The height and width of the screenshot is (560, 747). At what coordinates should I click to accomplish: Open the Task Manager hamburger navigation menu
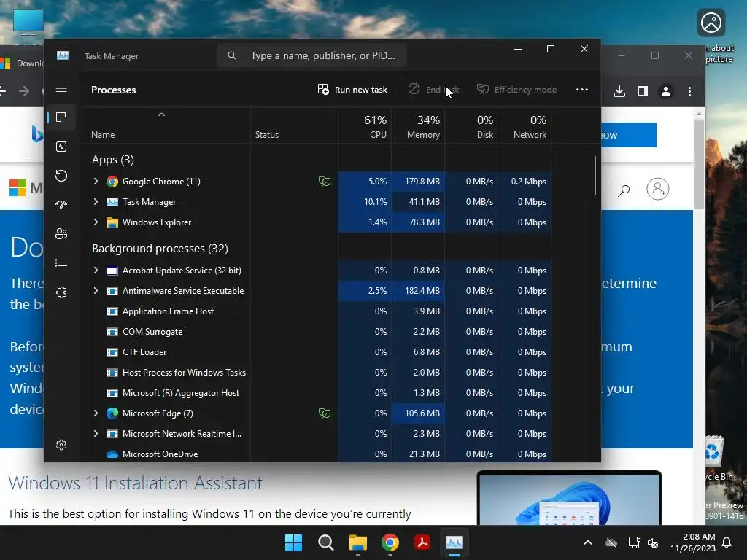[61, 88]
